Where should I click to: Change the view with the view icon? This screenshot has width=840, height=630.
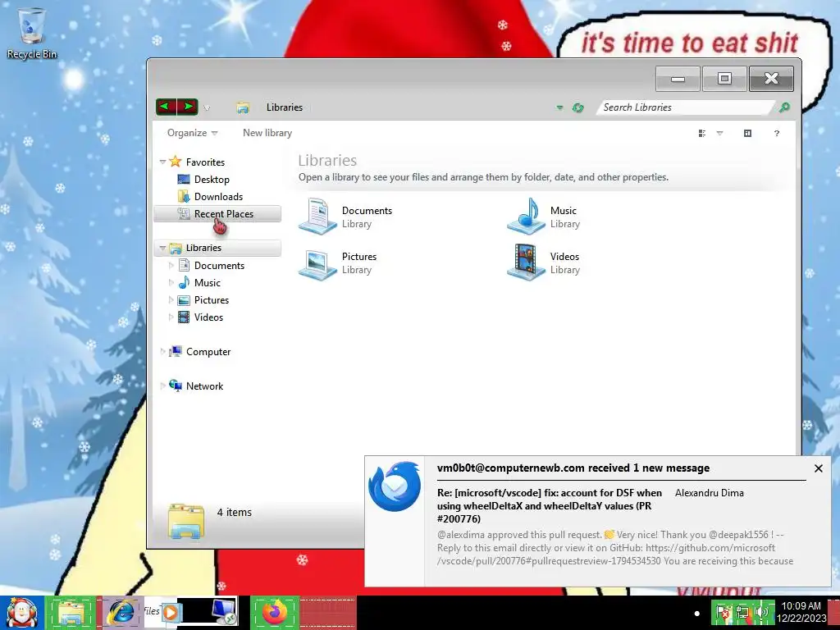(x=702, y=134)
